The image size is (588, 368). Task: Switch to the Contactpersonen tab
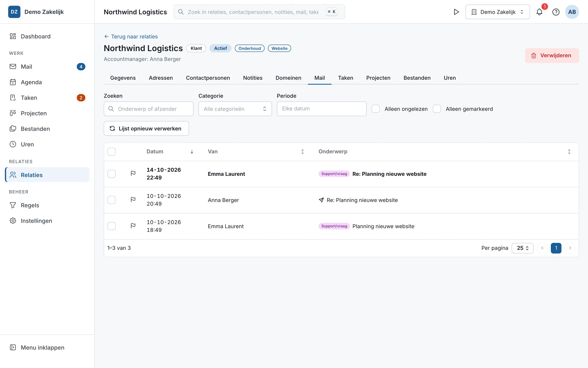[208, 78]
